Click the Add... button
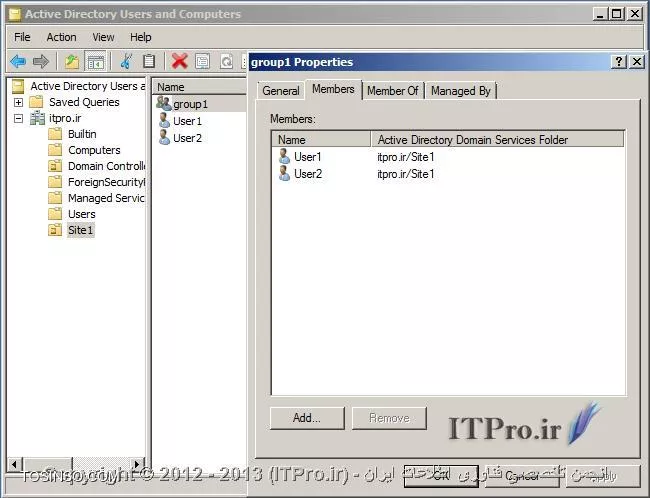 pos(307,418)
